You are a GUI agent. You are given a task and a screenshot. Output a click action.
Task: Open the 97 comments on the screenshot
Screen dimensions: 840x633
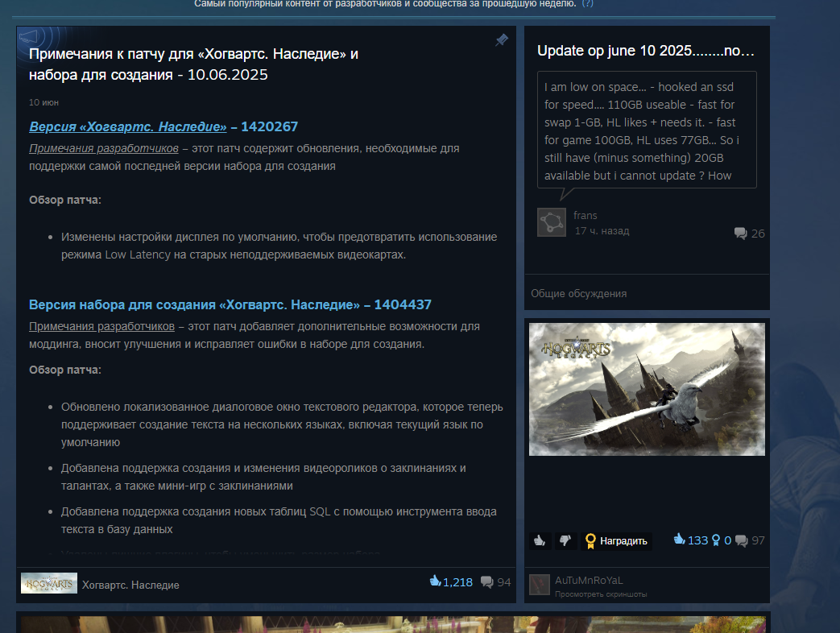[750, 540]
